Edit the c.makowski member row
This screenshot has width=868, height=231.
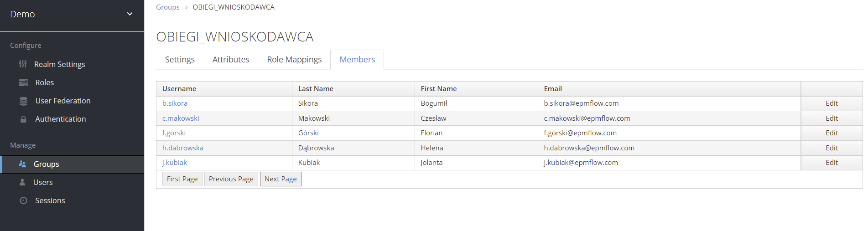point(832,118)
